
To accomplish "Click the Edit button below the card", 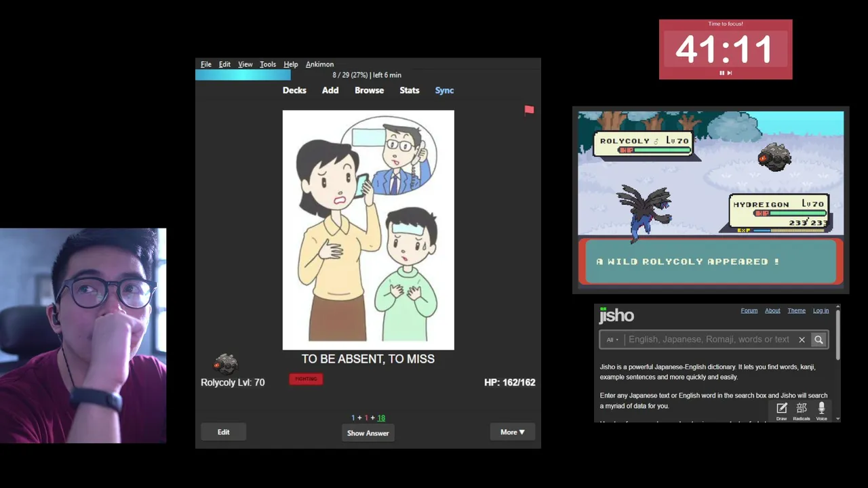I will tap(223, 432).
